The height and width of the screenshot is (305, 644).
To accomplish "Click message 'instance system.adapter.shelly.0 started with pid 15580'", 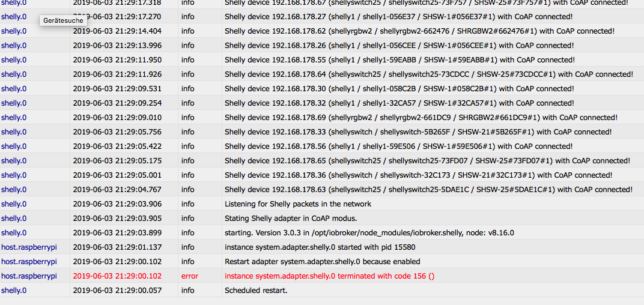I will pos(320,247).
